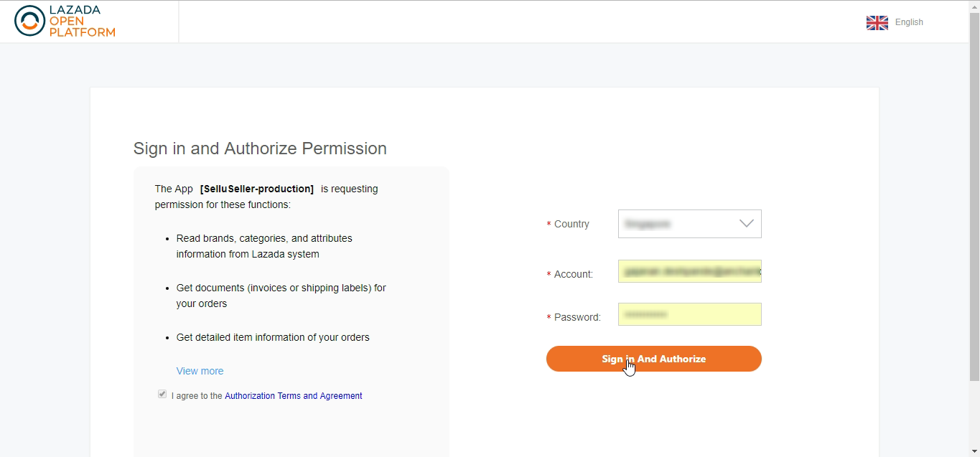Click the Lazada Open Platform logo
This screenshot has height=457, width=980.
tap(65, 21)
